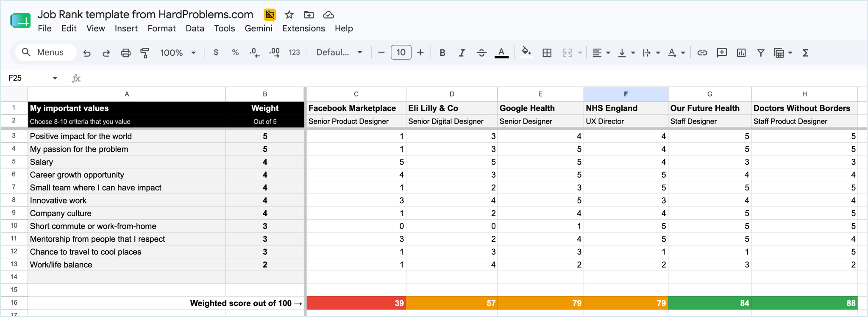Open the zoom 100% dropdown

(178, 53)
